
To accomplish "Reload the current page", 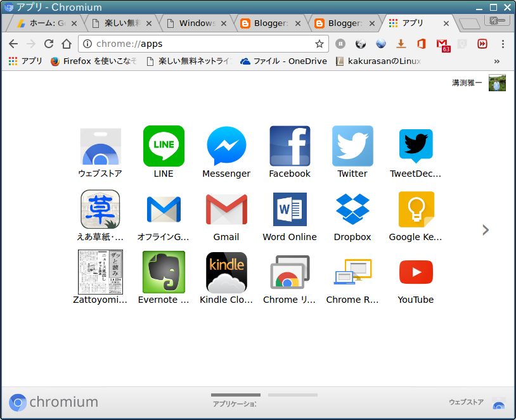I will pos(49,44).
